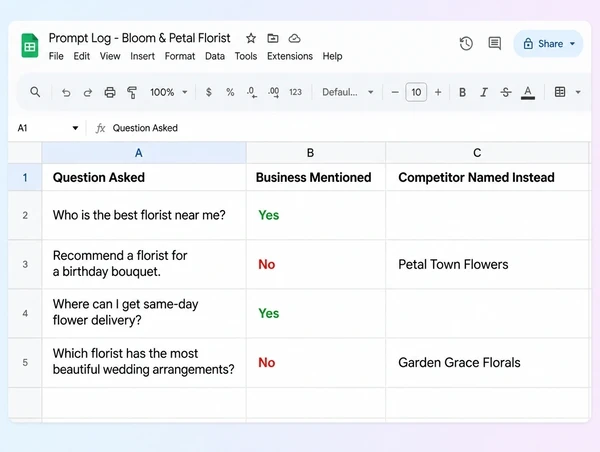600x452 pixels.
Task: Select column B header
Action: coord(316,153)
